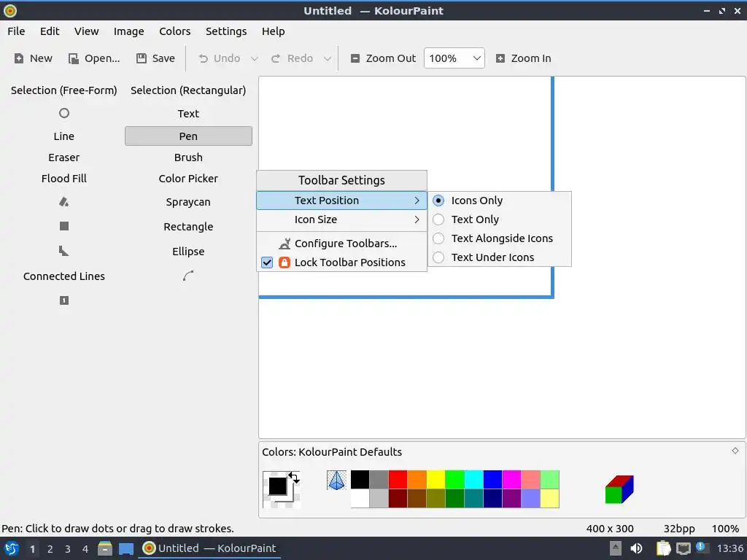The image size is (747, 560).
Task: Select Icons Only radio button
Action: tap(438, 201)
